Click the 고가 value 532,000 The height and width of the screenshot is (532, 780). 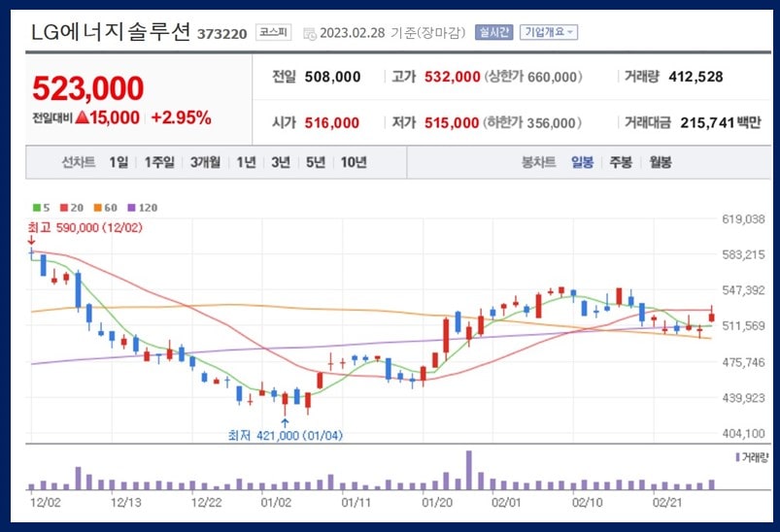tap(453, 77)
